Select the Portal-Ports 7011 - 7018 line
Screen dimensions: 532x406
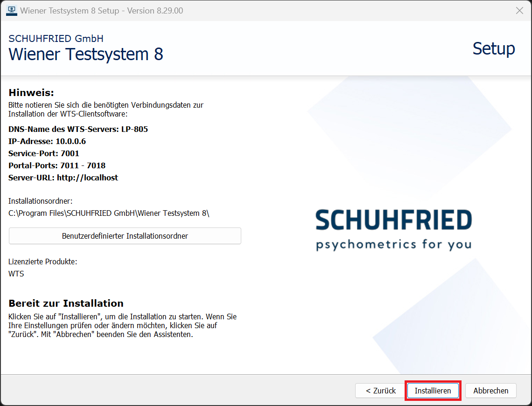pyautogui.click(x=56, y=165)
